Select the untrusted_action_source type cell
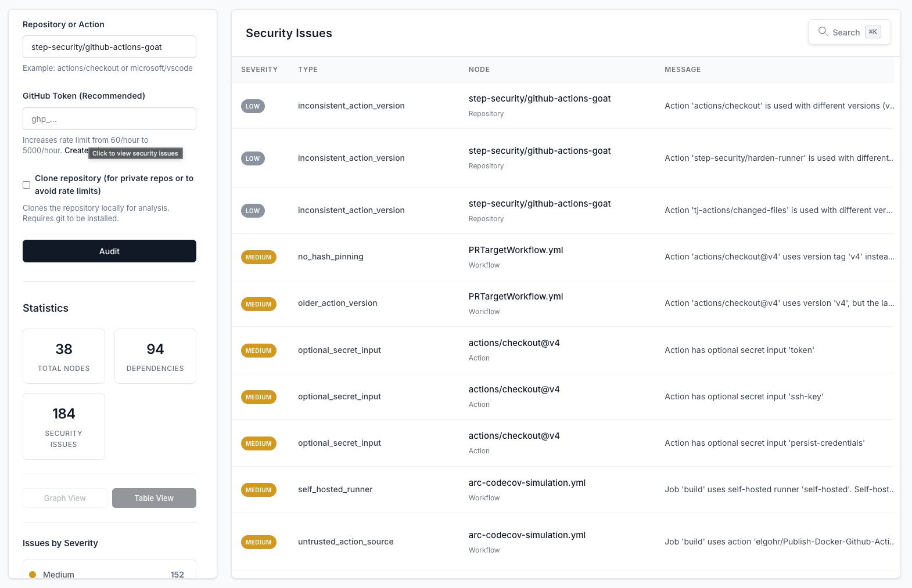Viewport: 912px width, 588px height. 346,542
